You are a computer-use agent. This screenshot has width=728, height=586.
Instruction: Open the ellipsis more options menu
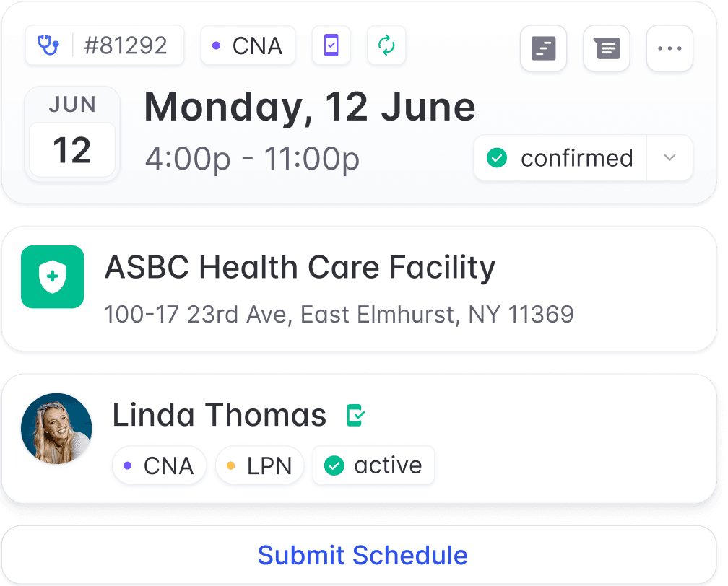[669, 48]
